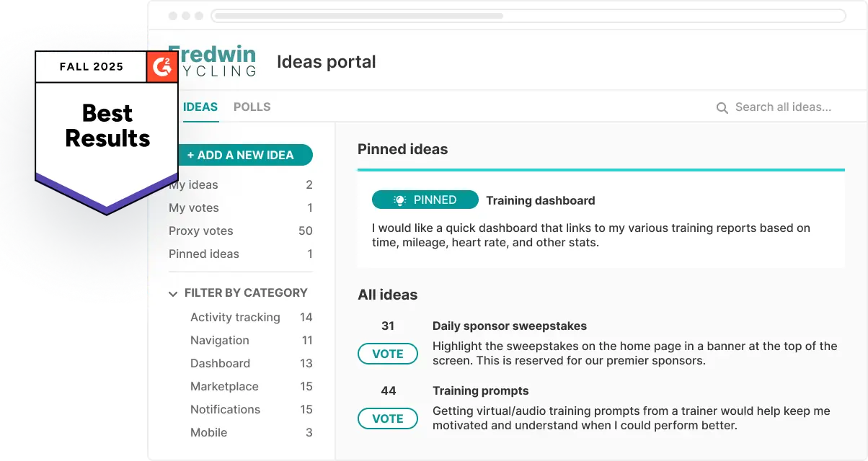Click the Search all ideas field

783,107
